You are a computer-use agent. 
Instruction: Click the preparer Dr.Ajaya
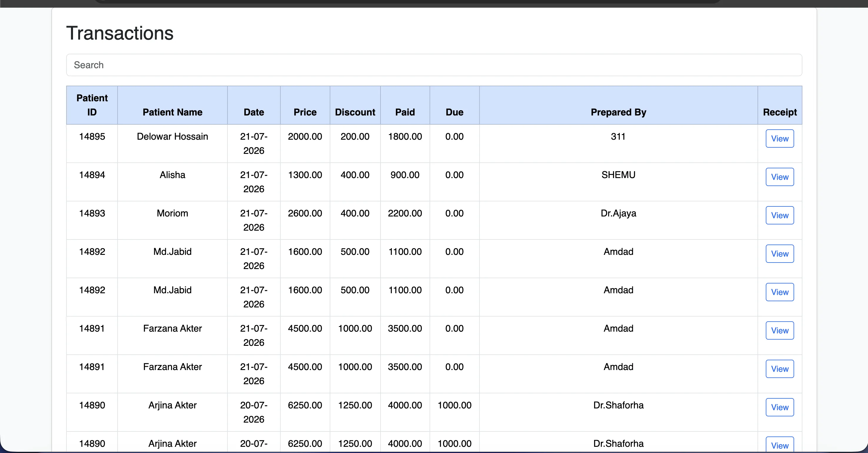click(x=618, y=213)
